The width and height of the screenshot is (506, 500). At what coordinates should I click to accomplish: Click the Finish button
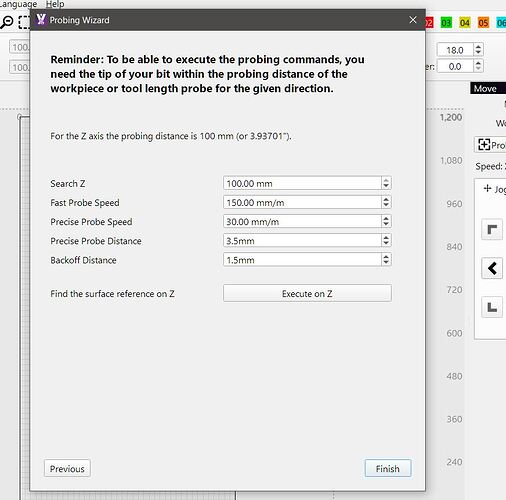click(388, 469)
